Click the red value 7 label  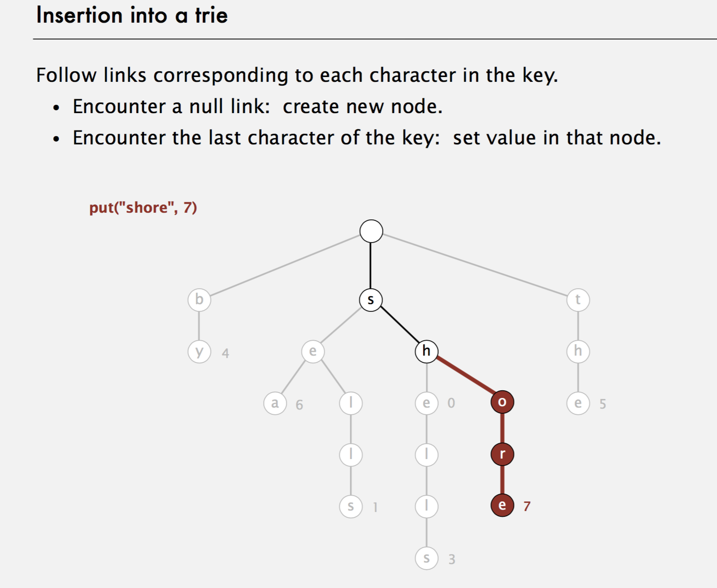[527, 506]
